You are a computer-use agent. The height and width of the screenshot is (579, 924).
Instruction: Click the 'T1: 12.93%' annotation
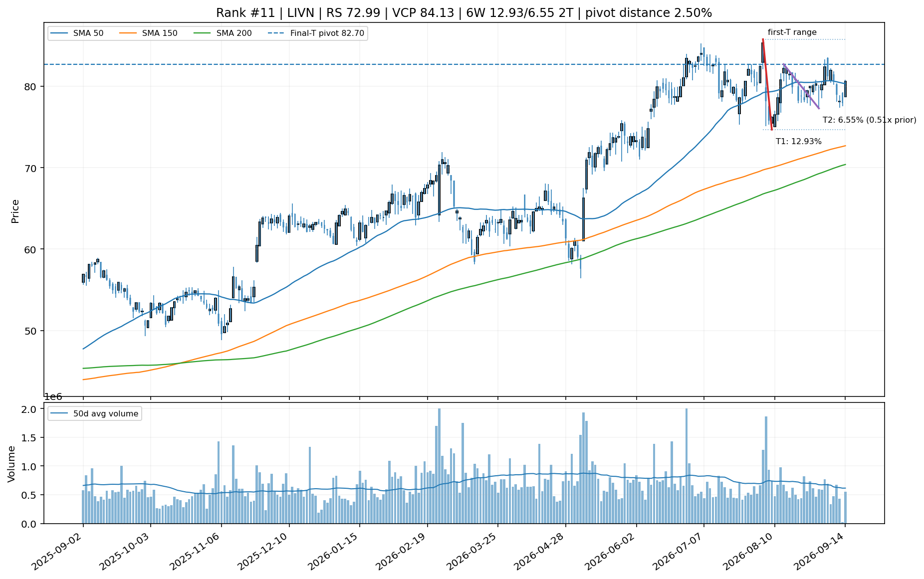[x=799, y=142]
